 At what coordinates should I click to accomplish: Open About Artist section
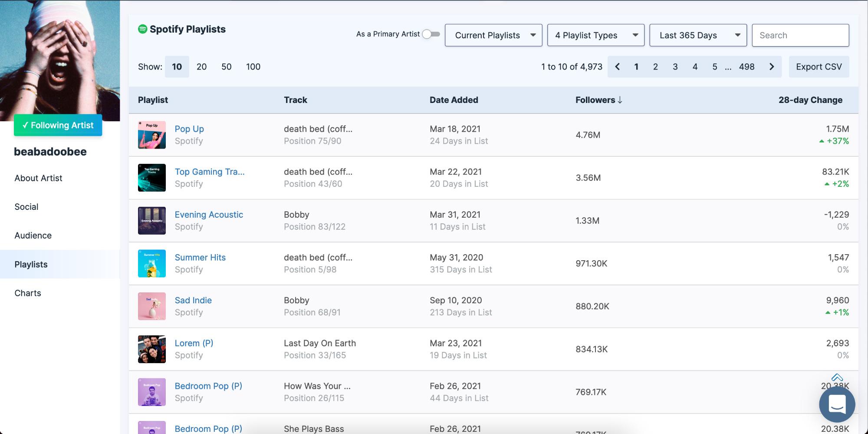click(x=38, y=178)
